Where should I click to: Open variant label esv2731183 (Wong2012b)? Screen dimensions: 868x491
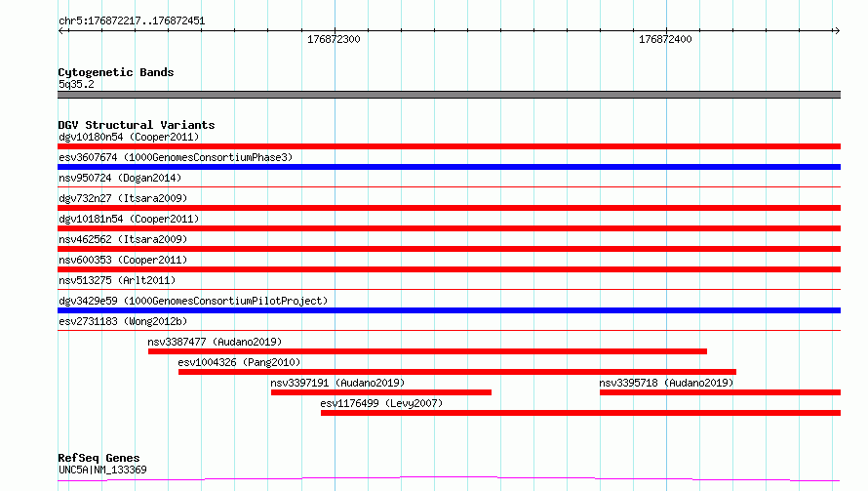[123, 321]
